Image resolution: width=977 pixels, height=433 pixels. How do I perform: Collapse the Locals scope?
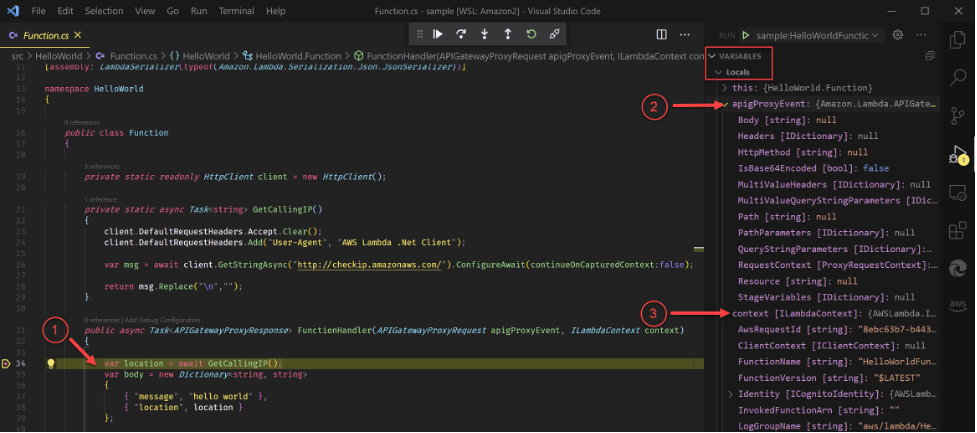[x=734, y=72]
